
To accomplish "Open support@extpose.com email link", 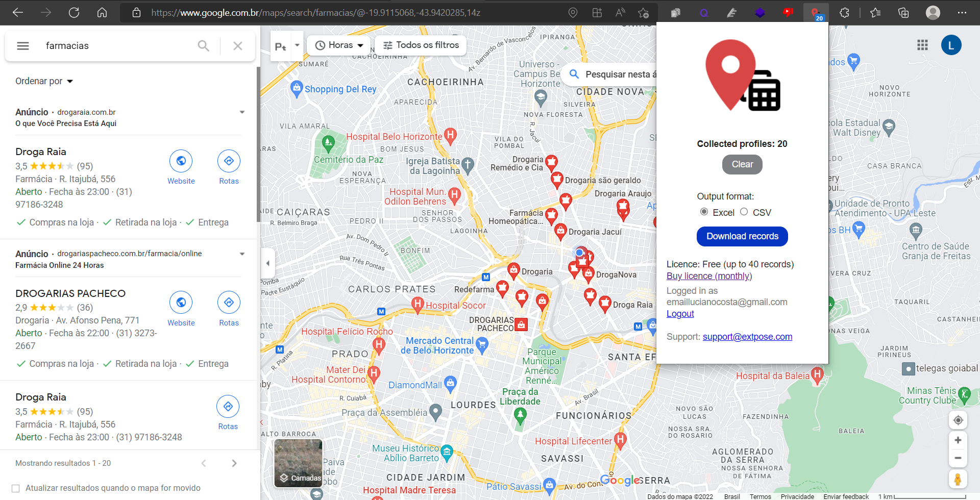I will pos(747,337).
